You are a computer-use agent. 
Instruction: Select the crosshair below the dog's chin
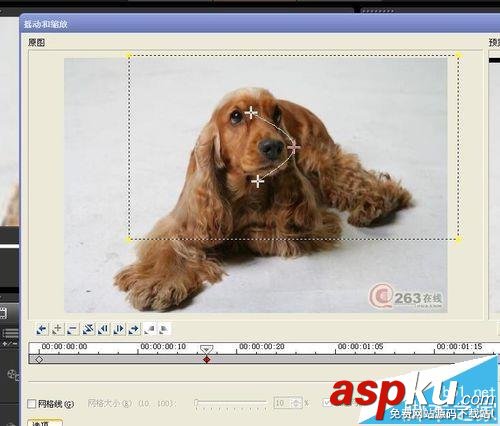pyautogui.click(x=258, y=182)
